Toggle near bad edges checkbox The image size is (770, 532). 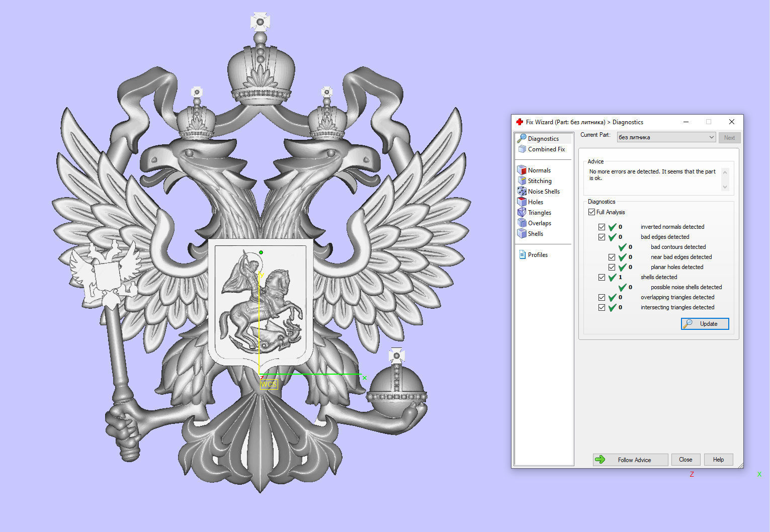point(612,257)
